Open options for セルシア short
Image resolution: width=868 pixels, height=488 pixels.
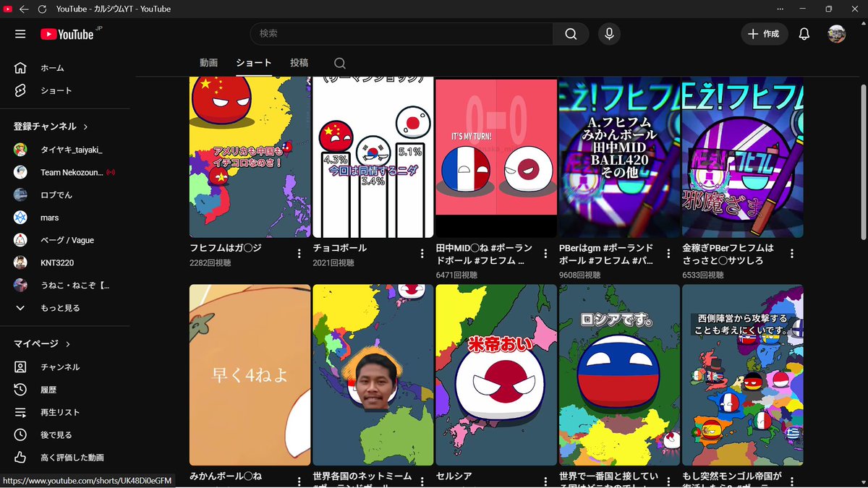(x=545, y=481)
